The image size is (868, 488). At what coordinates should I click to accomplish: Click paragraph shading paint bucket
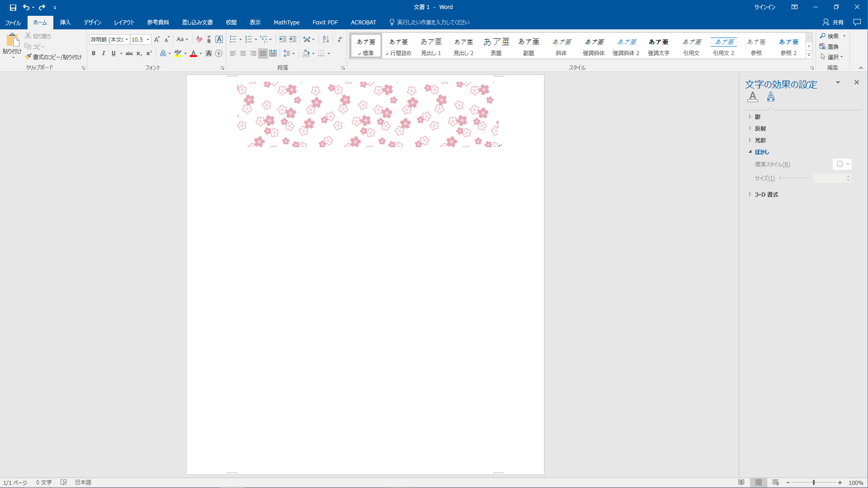pyautogui.click(x=306, y=53)
